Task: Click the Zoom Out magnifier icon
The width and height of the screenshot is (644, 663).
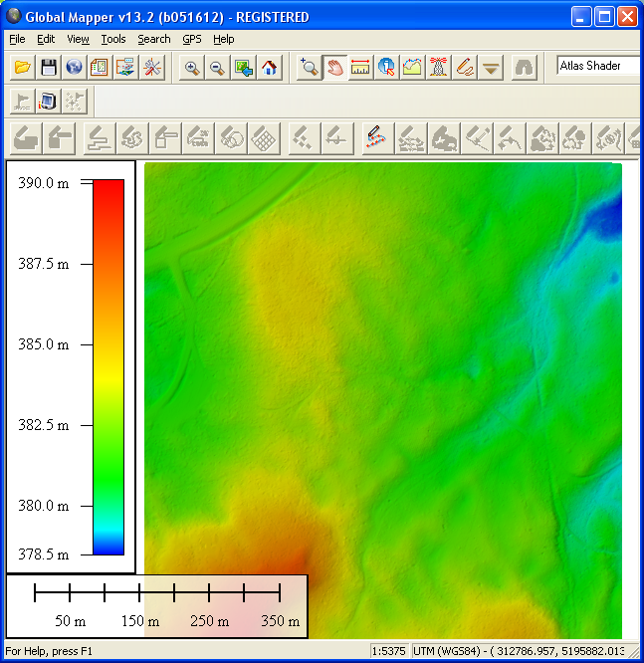Action: click(217, 68)
